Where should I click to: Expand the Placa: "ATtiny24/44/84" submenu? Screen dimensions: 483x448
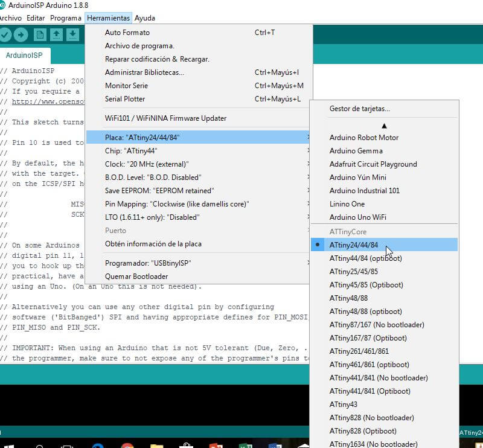click(197, 137)
